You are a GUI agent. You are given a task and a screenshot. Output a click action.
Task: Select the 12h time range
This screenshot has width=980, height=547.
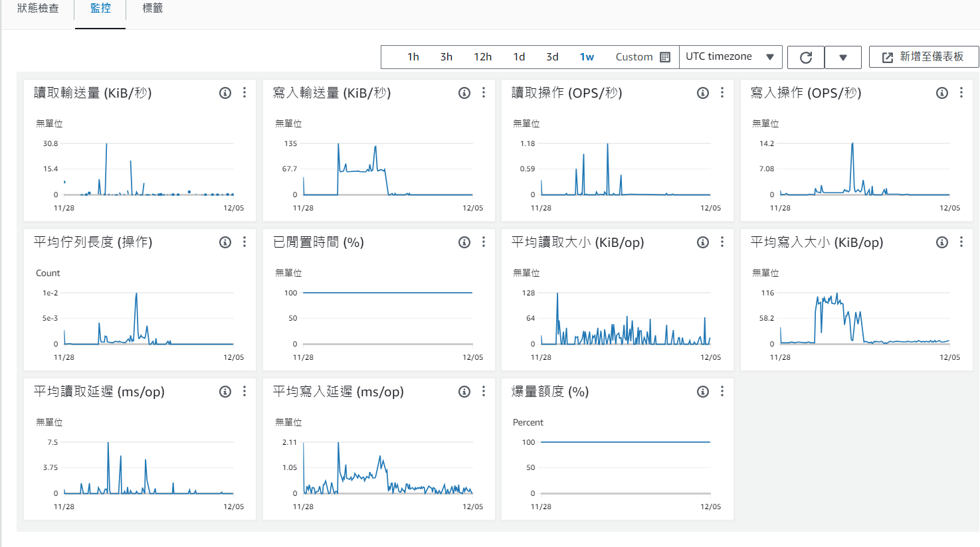tap(483, 57)
